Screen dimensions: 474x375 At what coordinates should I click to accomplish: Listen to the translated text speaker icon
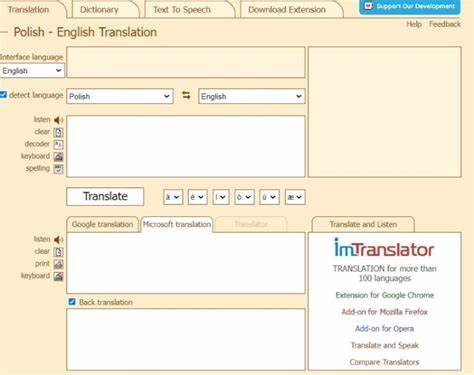pos(59,240)
